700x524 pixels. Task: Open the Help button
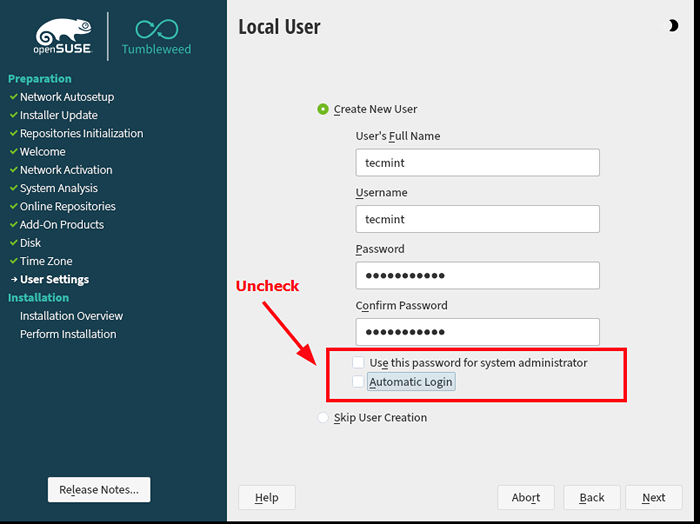267,497
